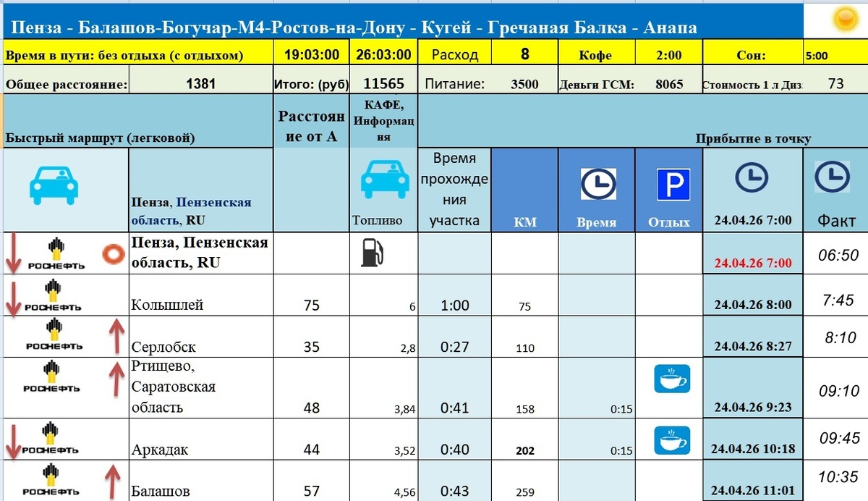
Task: Select the arrival cell 24.04.26 11:01
Action: [x=753, y=481]
